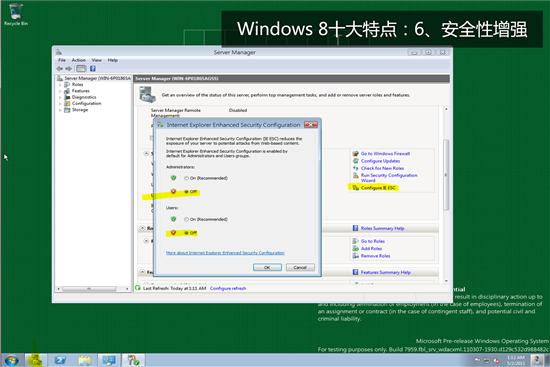Close the IE Enhanced Security Configuration dialog

point(311,125)
